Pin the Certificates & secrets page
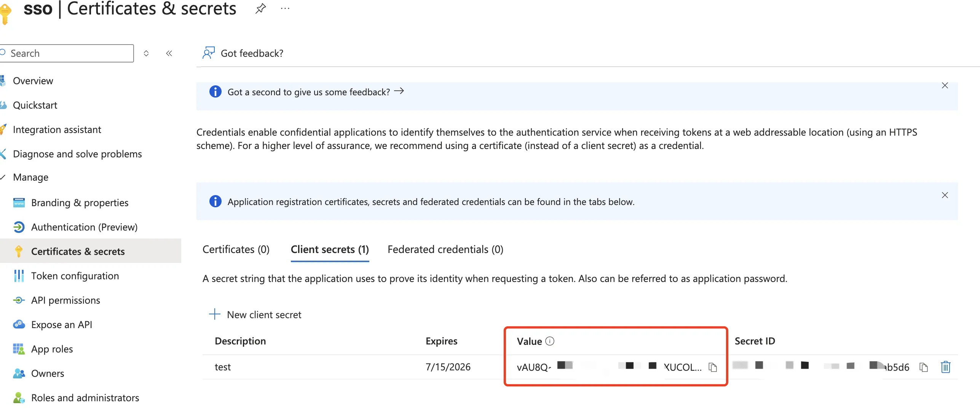Screen dimensions: 980x410 click(260, 8)
